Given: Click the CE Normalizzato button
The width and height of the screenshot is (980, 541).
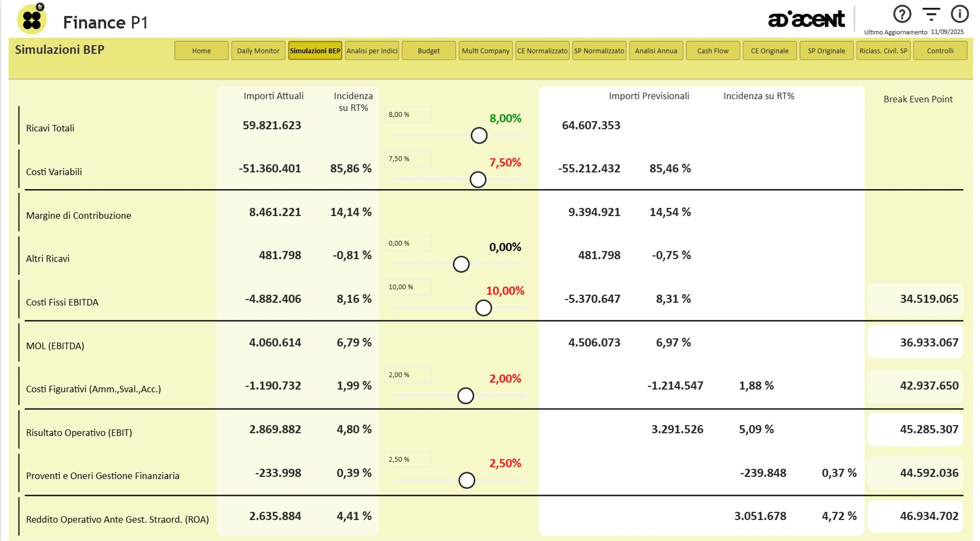Looking at the screenshot, I should pyautogui.click(x=542, y=51).
